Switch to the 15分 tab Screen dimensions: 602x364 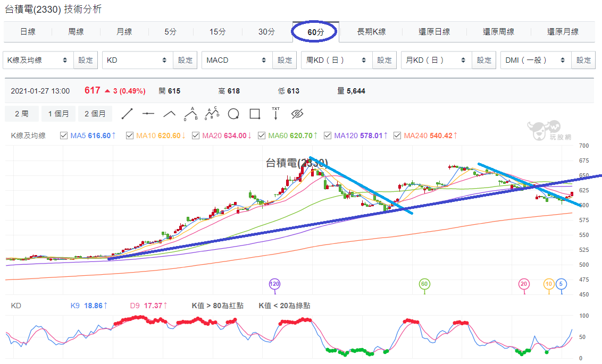(218, 32)
